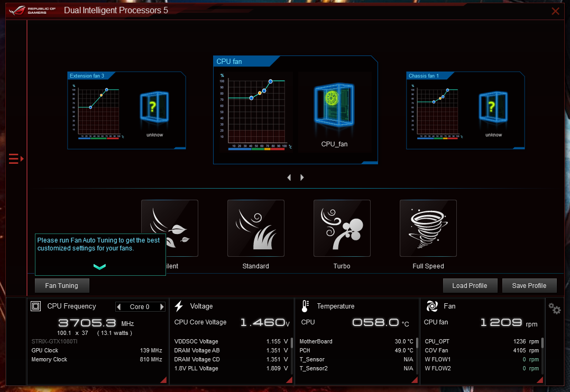Select the Chassis fan 1 card title
The image size is (570, 392).
coord(424,76)
